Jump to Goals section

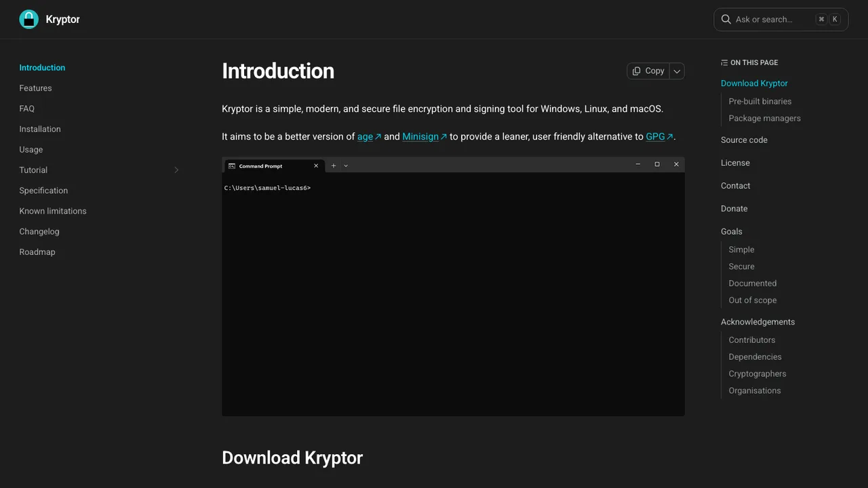point(731,232)
